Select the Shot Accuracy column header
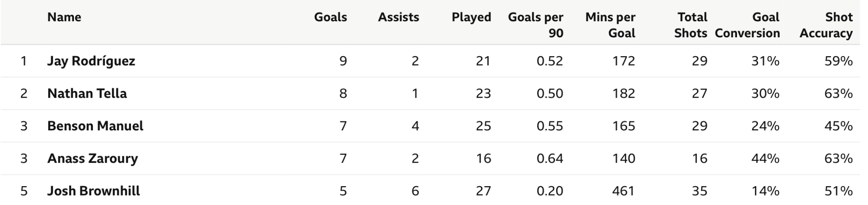The image size is (868, 205). [826, 25]
